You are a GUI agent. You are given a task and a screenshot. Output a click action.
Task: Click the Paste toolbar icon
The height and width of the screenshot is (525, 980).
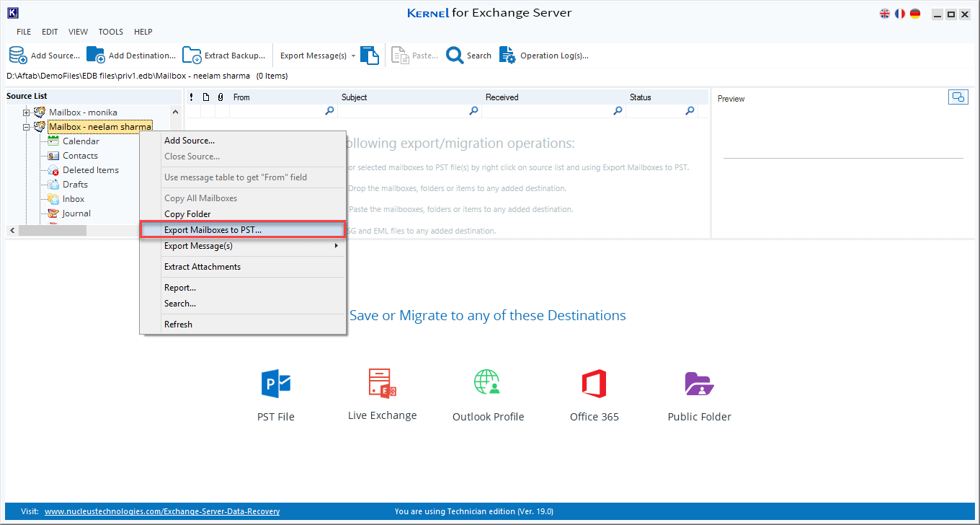click(x=399, y=56)
